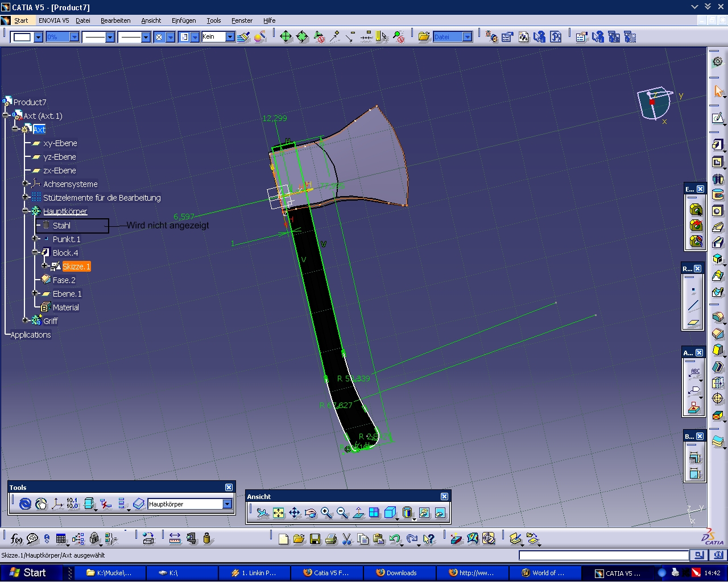This screenshot has height=582, width=728.
Task: Click the Hole icon in right toolbar
Action: point(718,211)
